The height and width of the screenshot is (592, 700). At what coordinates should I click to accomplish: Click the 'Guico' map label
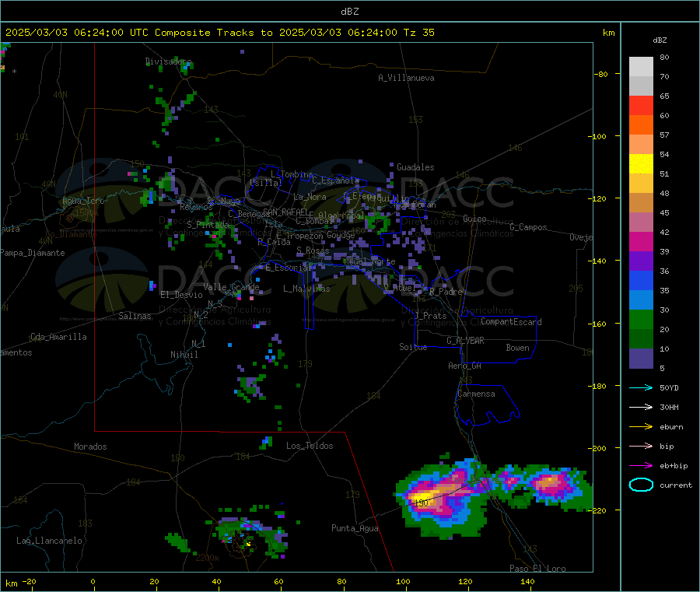point(474,219)
